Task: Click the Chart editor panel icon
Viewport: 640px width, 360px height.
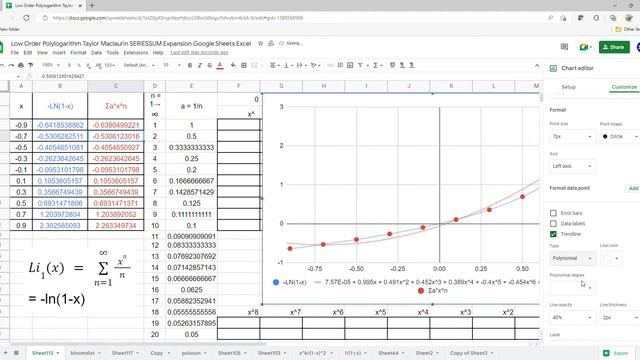Action: click(x=553, y=68)
